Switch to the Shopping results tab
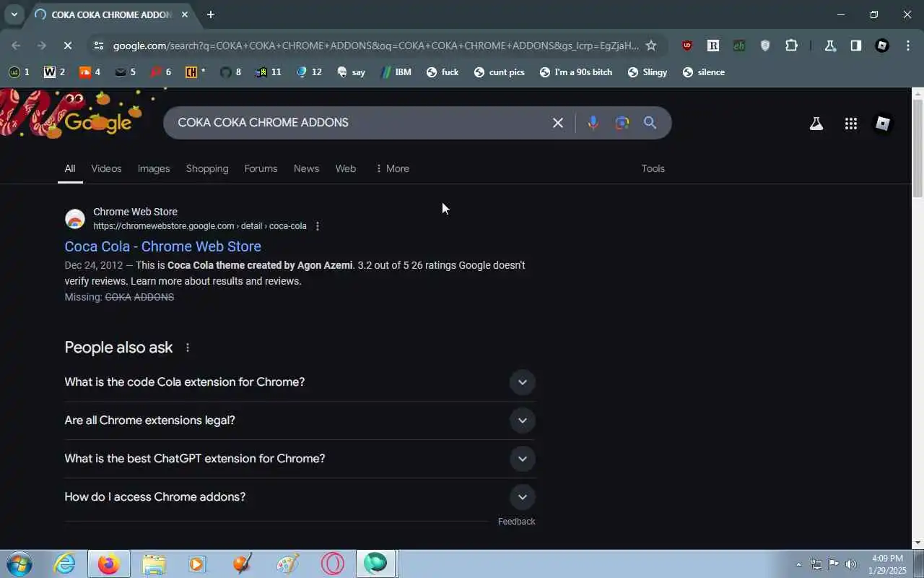Screen dimensions: 924x578 pyautogui.click(x=207, y=168)
